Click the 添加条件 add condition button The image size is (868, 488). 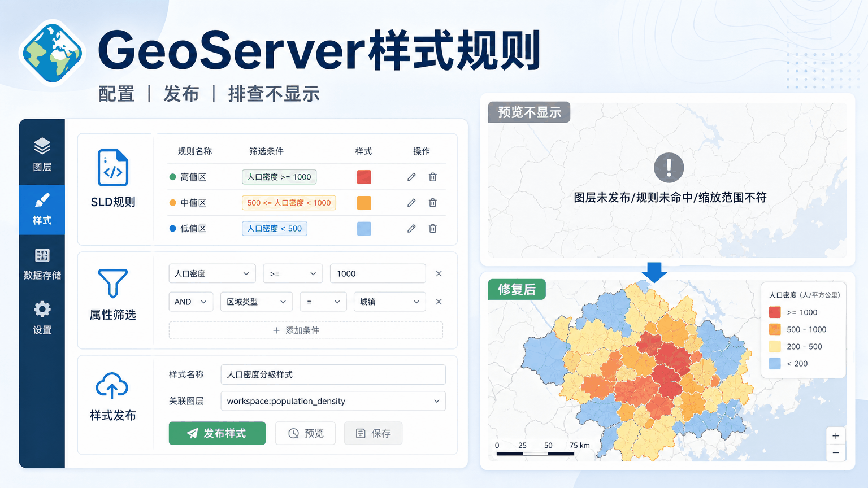tap(306, 330)
